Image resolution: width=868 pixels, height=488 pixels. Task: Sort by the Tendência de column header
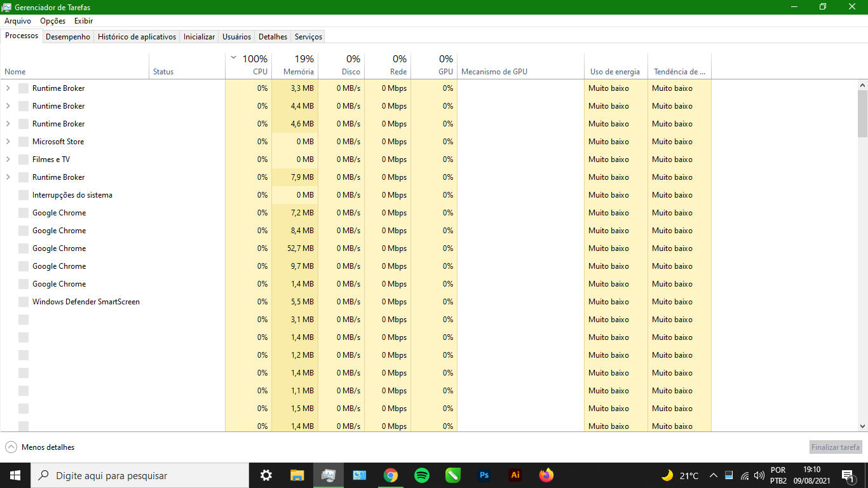tap(679, 65)
